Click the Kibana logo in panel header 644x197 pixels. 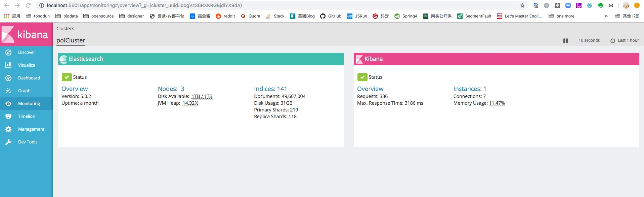pos(359,59)
